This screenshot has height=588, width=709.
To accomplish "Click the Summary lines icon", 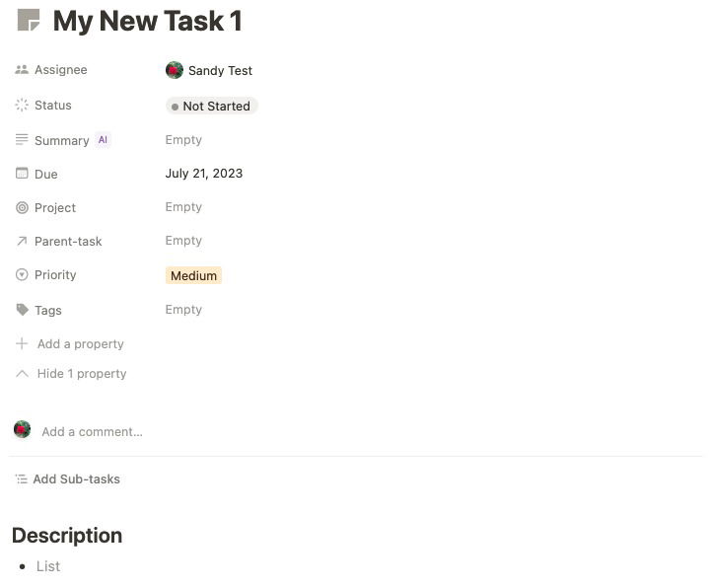I will pos(22,140).
